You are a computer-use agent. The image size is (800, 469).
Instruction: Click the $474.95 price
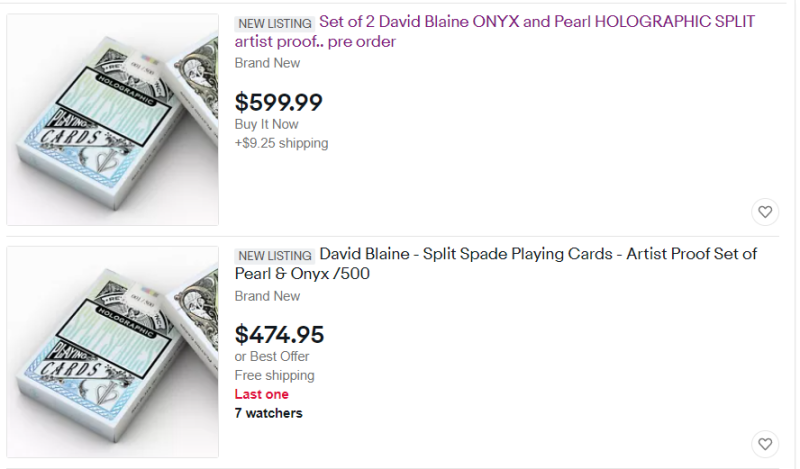279,335
